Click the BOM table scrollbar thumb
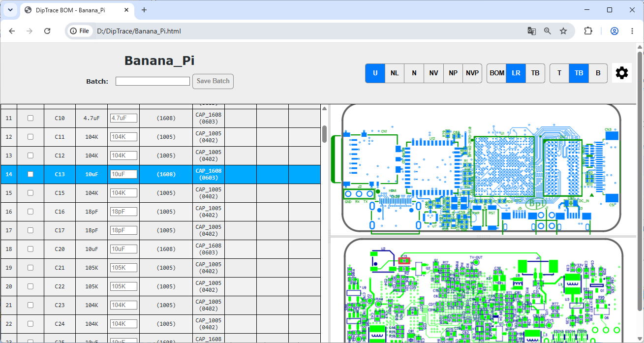The height and width of the screenshot is (343, 644). (x=324, y=134)
